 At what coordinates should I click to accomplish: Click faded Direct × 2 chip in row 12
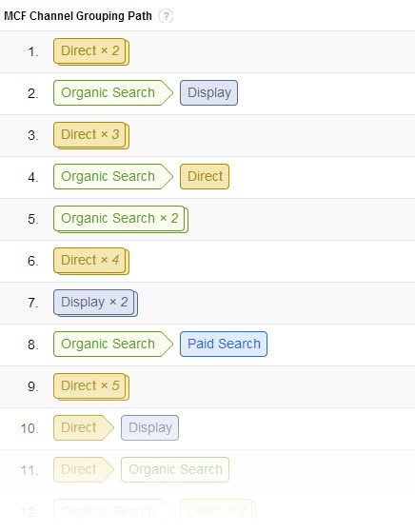[218, 511]
